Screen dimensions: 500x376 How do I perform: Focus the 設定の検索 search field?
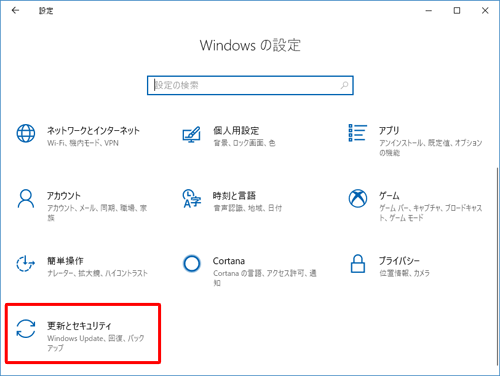250,85
